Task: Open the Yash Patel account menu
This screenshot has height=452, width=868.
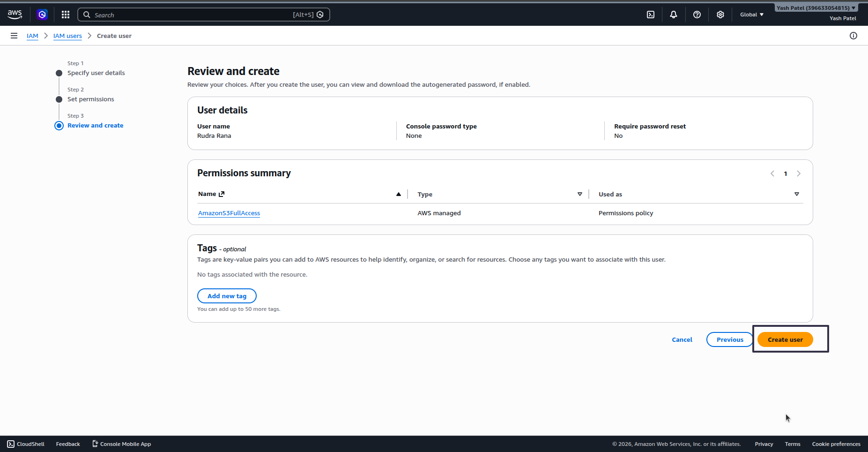Action: 816,8
